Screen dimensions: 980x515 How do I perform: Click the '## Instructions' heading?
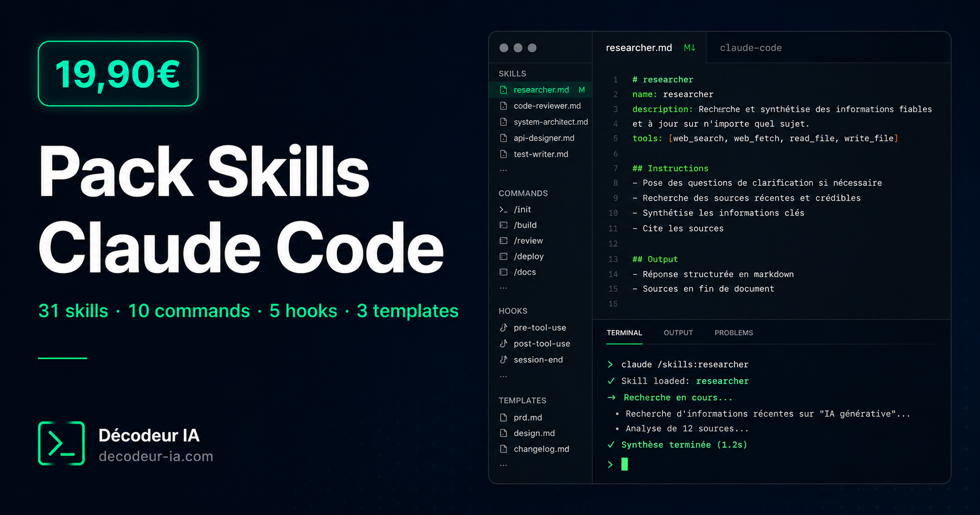[x=670, y=169]
